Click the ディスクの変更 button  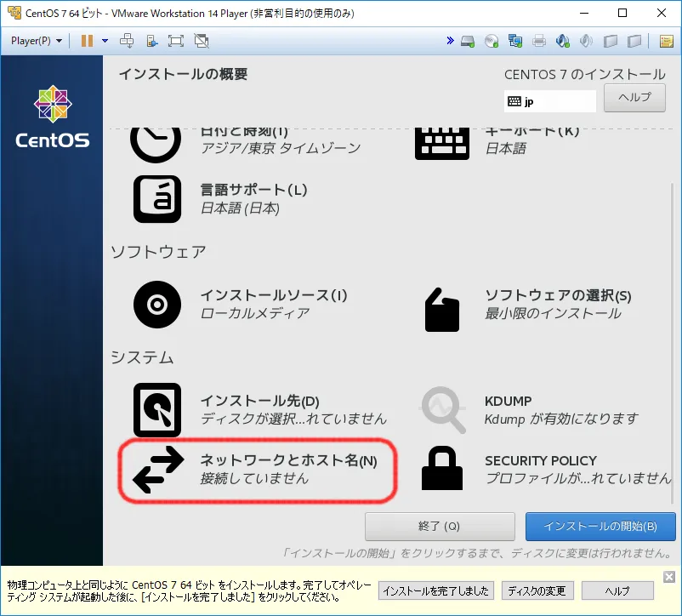537,590
